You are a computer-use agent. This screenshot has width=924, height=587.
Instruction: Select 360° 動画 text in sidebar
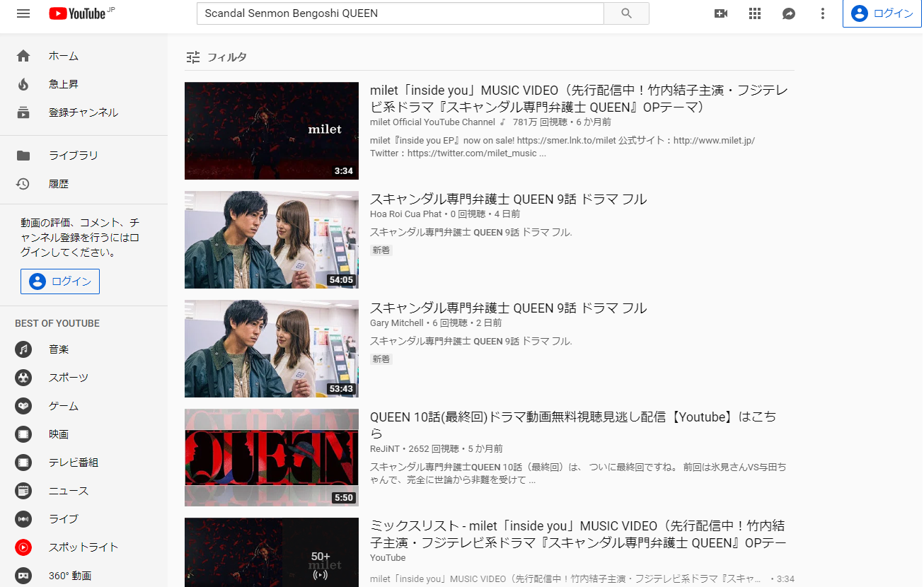70,576
